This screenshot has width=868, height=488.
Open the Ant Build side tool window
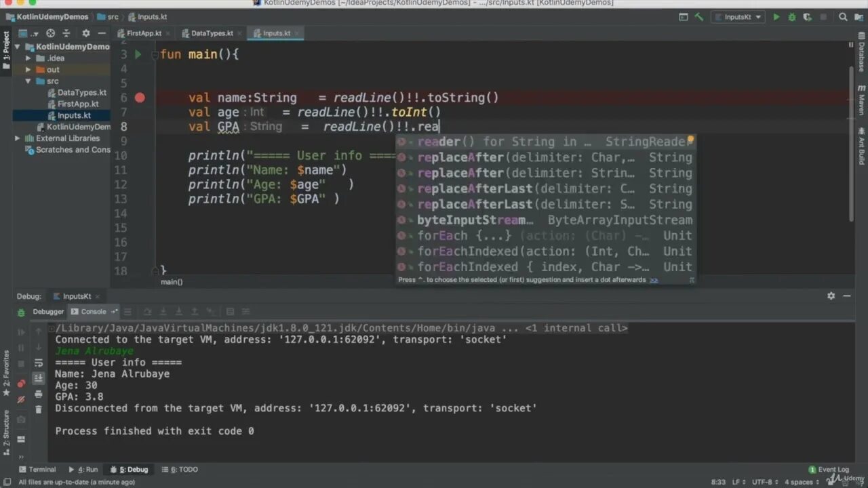(x=861, y=146)
